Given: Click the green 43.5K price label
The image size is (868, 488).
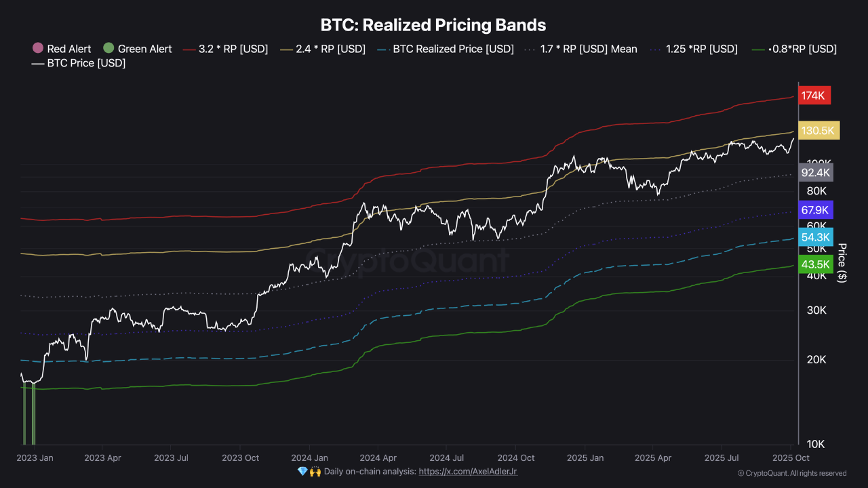Looking at the screenshot, I should [814, 264].
